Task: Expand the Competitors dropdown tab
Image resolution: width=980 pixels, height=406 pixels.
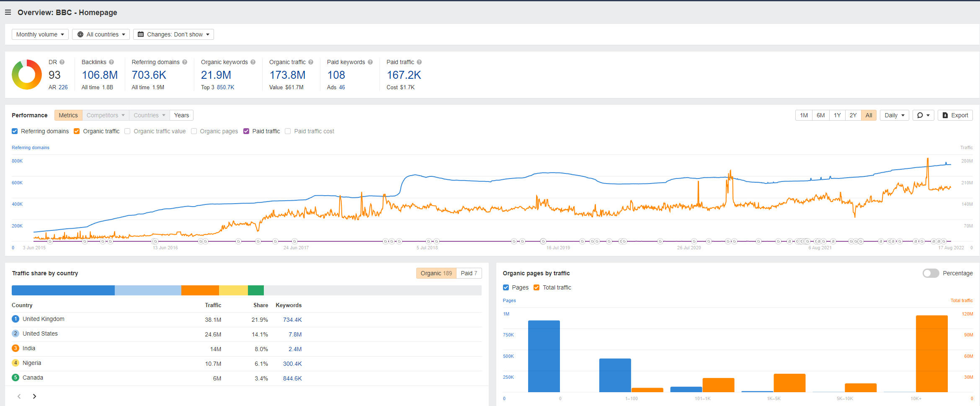Action: click(x=106, y=115)
